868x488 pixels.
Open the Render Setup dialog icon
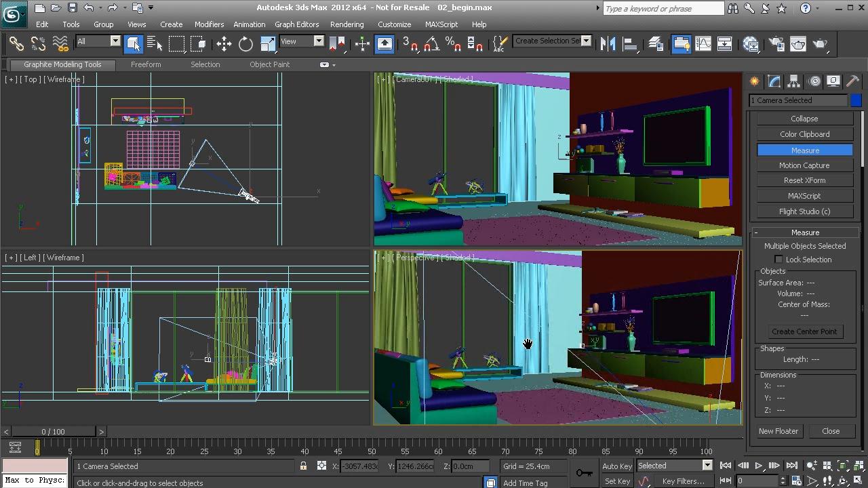(776, 44)
